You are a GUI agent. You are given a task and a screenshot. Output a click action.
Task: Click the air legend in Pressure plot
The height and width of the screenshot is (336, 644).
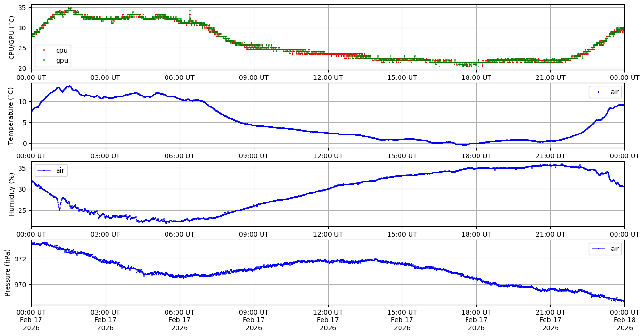pos(605,249)
